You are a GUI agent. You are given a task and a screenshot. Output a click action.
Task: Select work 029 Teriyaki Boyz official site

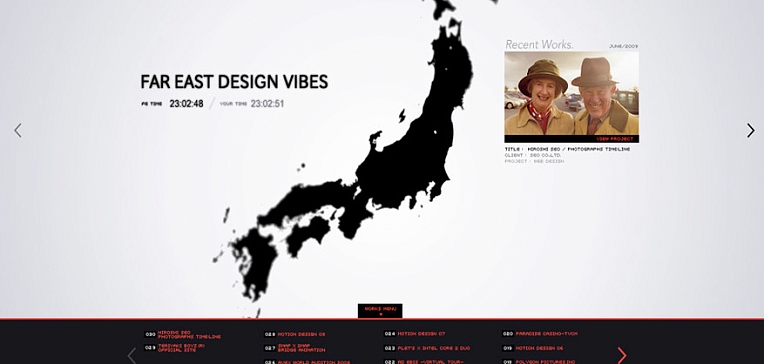[174, 347]
